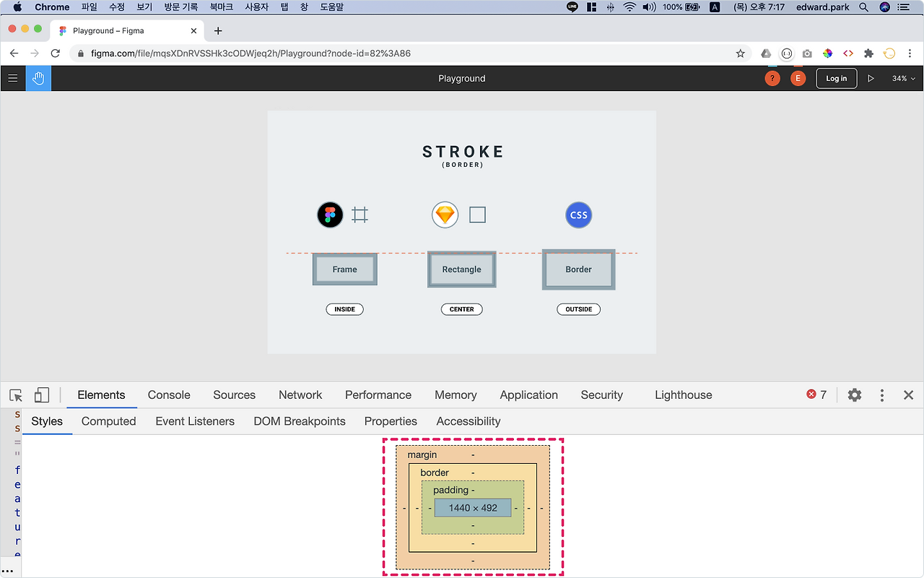Click the 1440 × 492 content box

[x=473, y=508]
